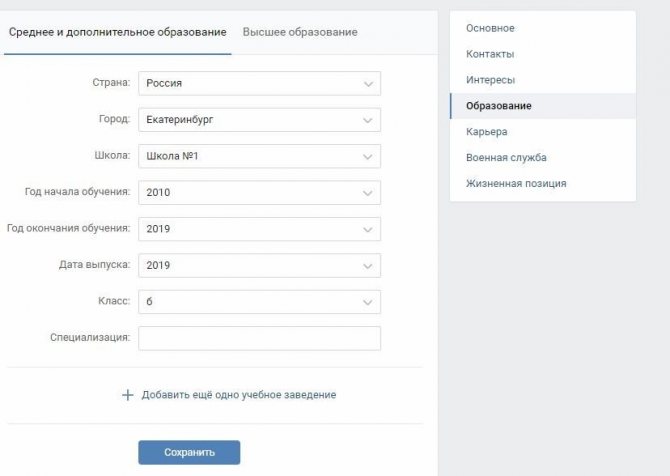670x476 pixels.
Task: Open the Страна dropdown showing Россия
Action: pyautogui.click(x=259, y=83)
